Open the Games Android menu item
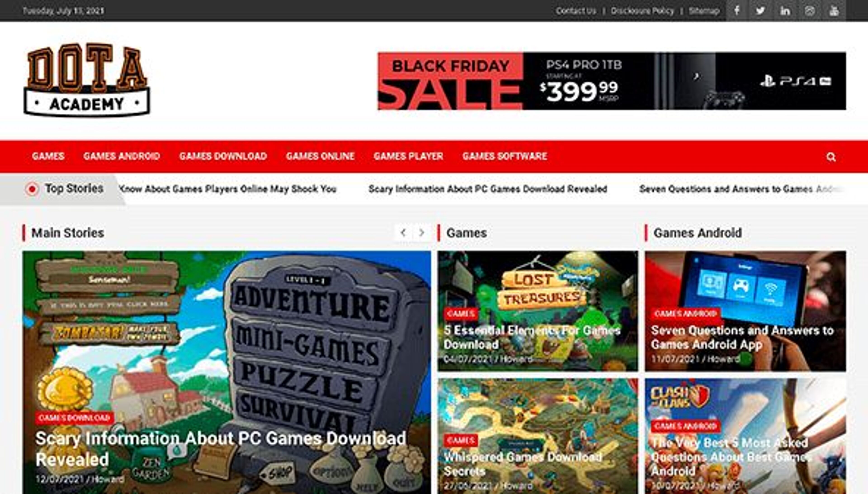The height and width of the screenshot is (494, 868). point(121,156)
